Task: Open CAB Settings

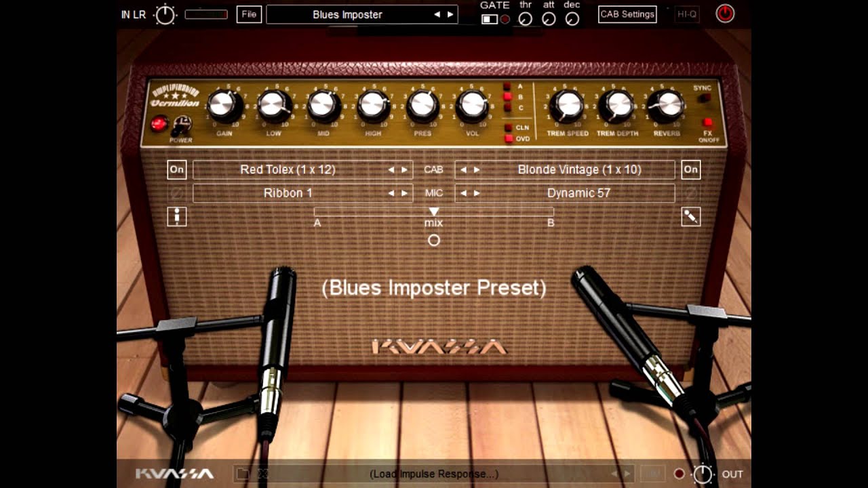Action: pyautogui.click(x=627, y=14)
